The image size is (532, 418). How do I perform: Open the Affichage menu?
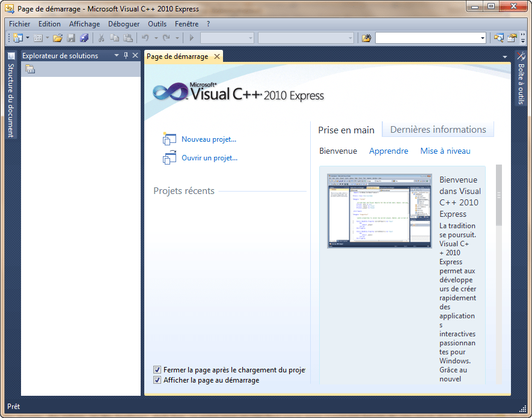85,24
